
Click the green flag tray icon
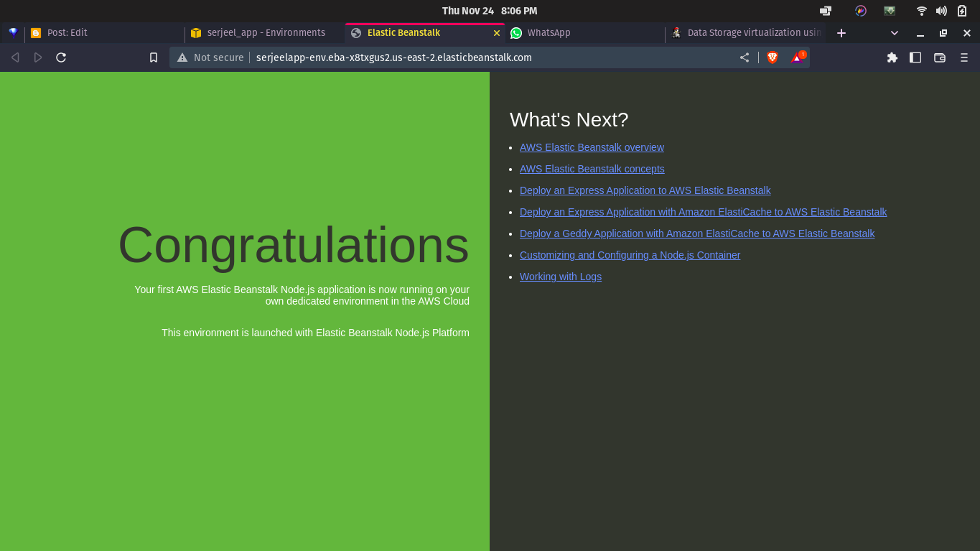(x=890, y=11)
